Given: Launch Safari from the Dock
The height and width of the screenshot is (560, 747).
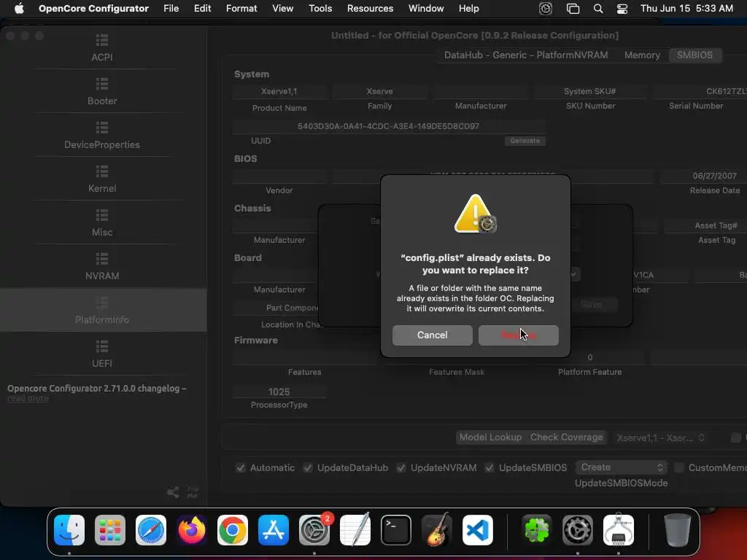Looking at the screenshot, I should 151,530.
